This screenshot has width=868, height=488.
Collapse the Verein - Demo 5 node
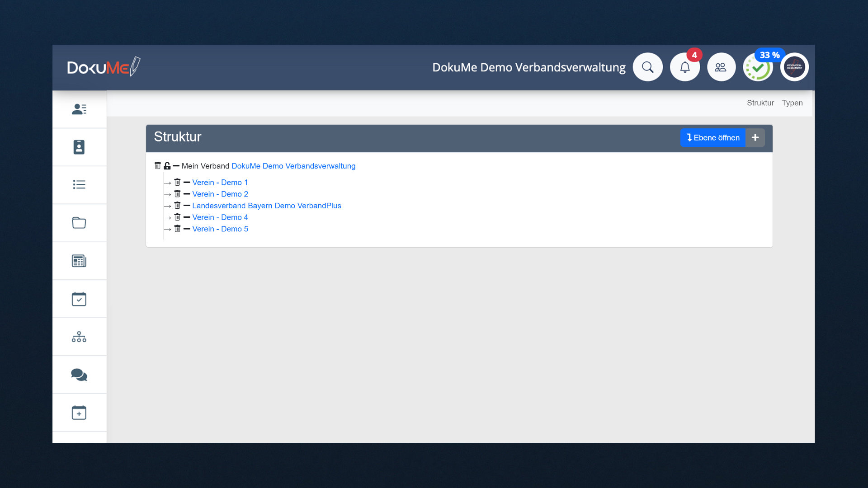[187, 229]
